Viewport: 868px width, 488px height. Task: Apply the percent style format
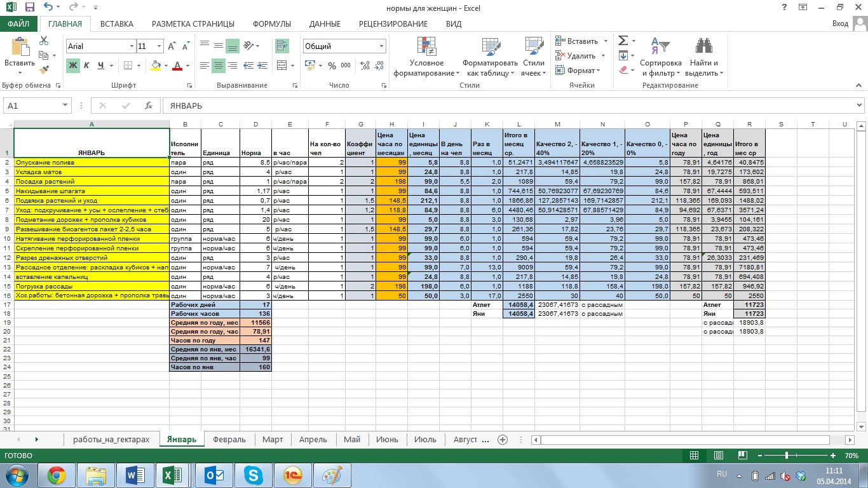(x=331, y=65)
